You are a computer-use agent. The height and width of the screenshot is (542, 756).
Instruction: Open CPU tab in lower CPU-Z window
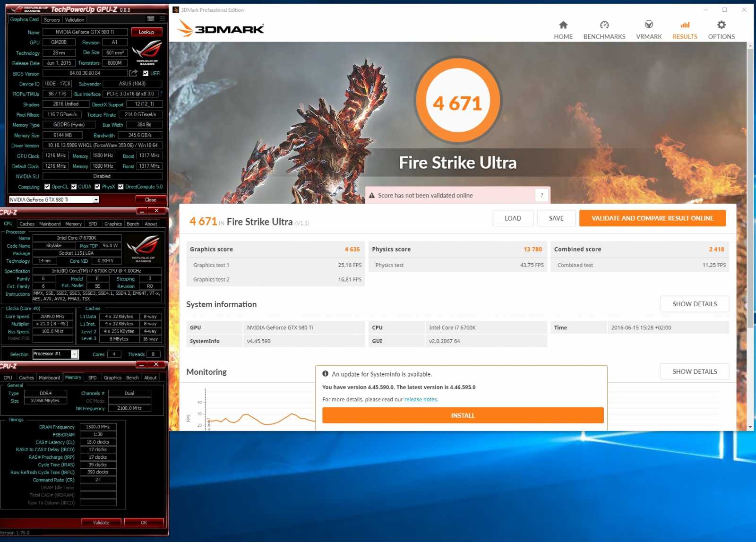tap(8, 378)
